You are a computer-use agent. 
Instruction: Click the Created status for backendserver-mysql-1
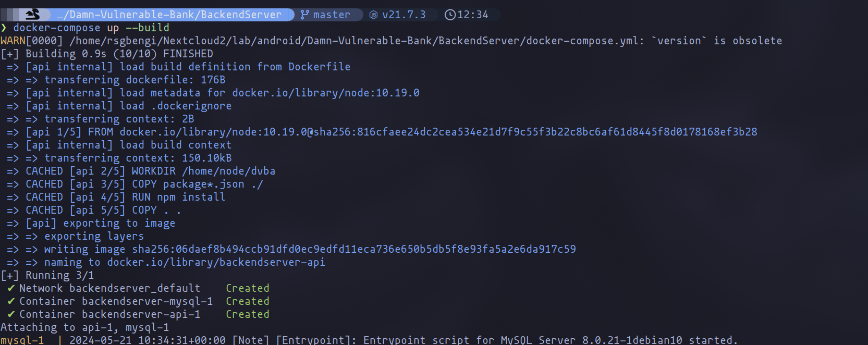coord(248,301)
